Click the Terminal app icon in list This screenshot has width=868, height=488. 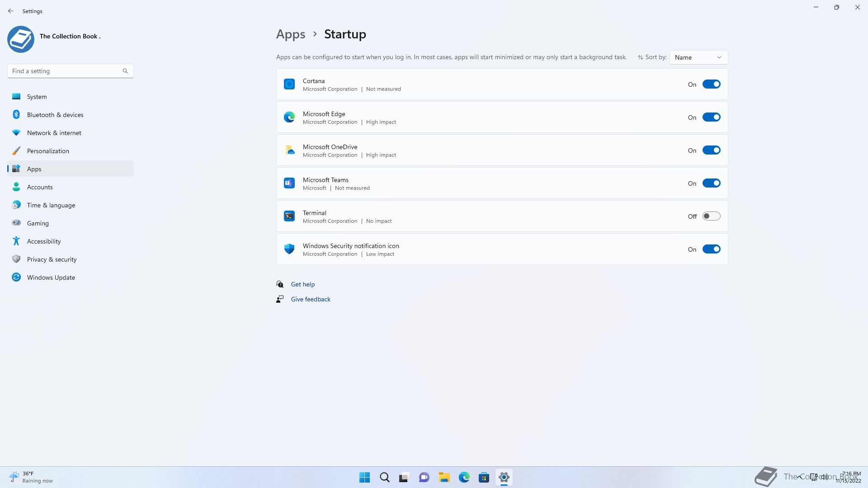click(x=289, y=216)
